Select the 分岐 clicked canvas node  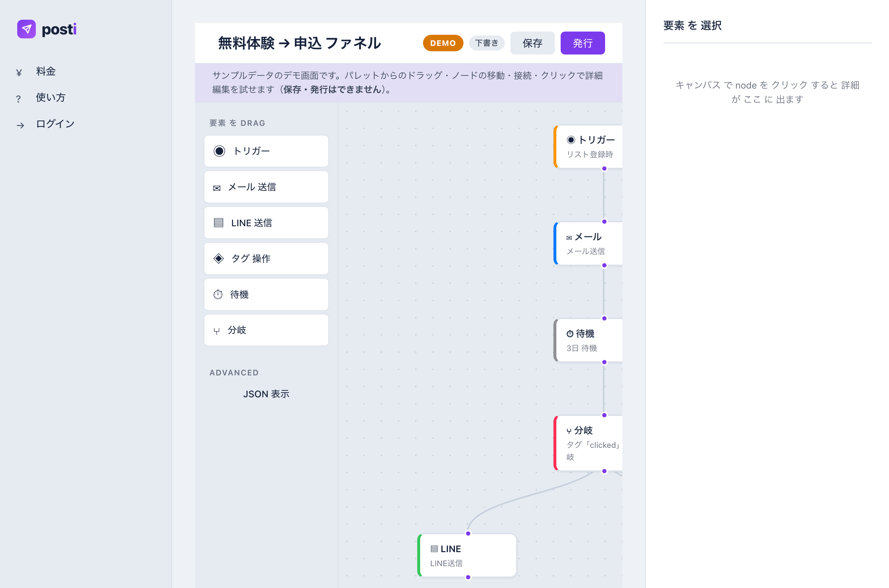pyautogui.click(x=588, y=443)
